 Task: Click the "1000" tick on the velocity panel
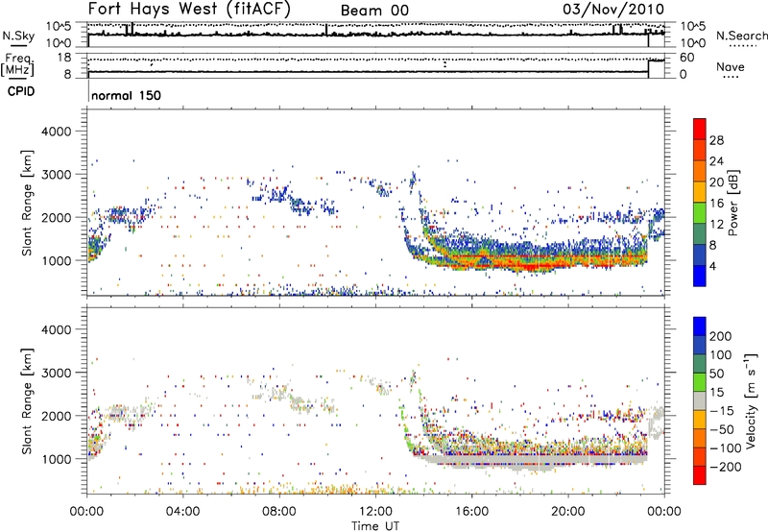[57, 459]
